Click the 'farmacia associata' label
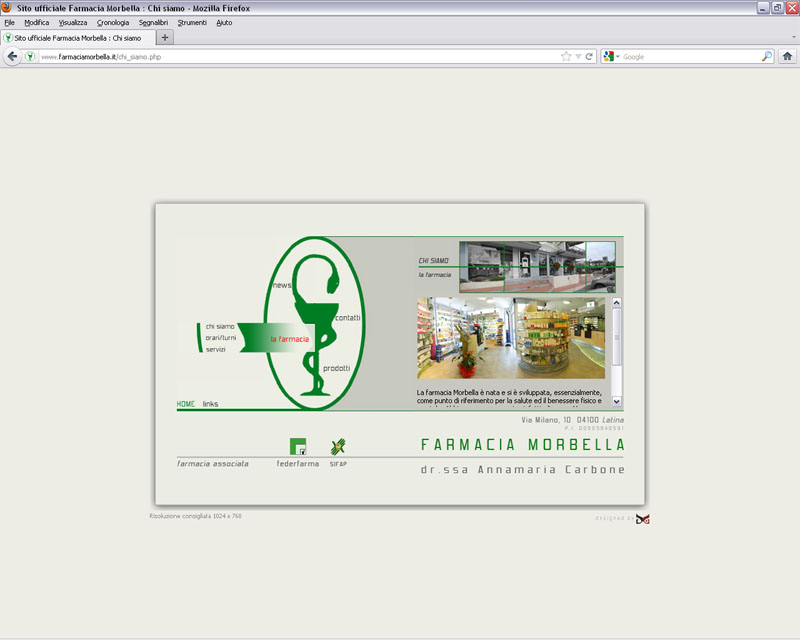The height and width of the screenshot is (640, 800). pyautogui.click(x=213, y=463)
